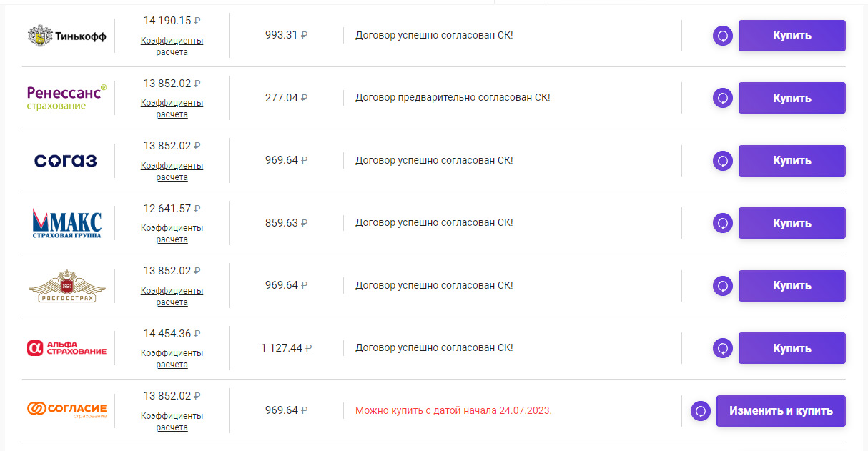Refresh the Согласие offer
Image resolution: width=868 pixels, height=451 pixels.
[701, 412]
